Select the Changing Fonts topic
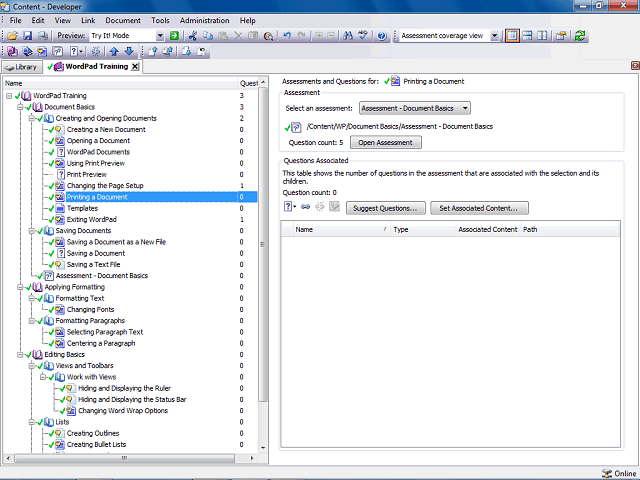This screenshot has height=480, width=640. point(90,310)
